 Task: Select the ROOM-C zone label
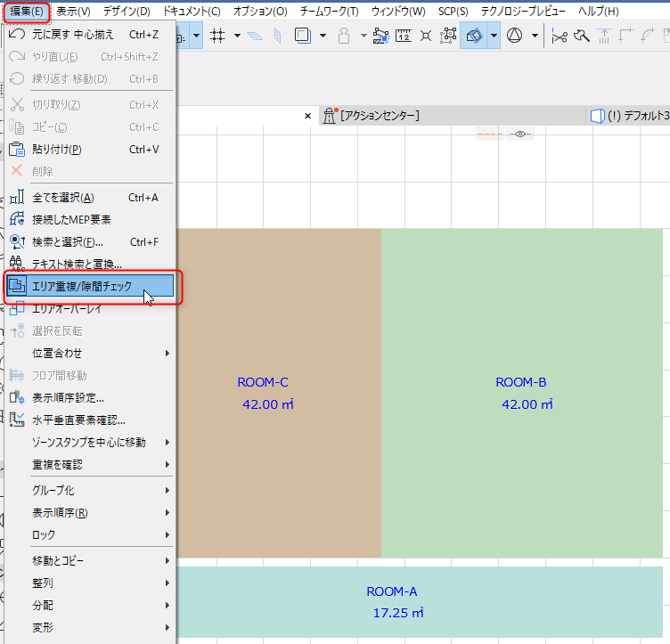(263, 382)
